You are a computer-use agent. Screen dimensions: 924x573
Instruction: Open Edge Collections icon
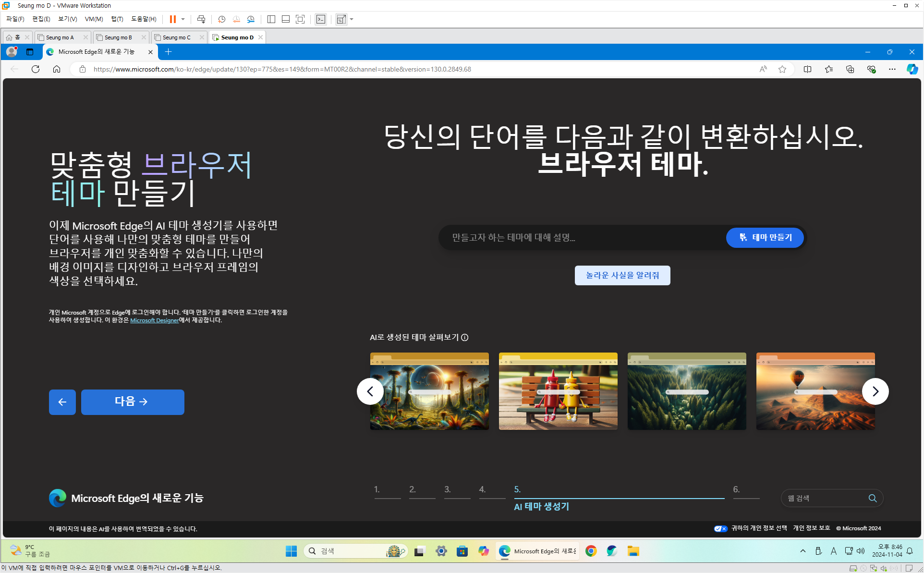click(850, 69)
